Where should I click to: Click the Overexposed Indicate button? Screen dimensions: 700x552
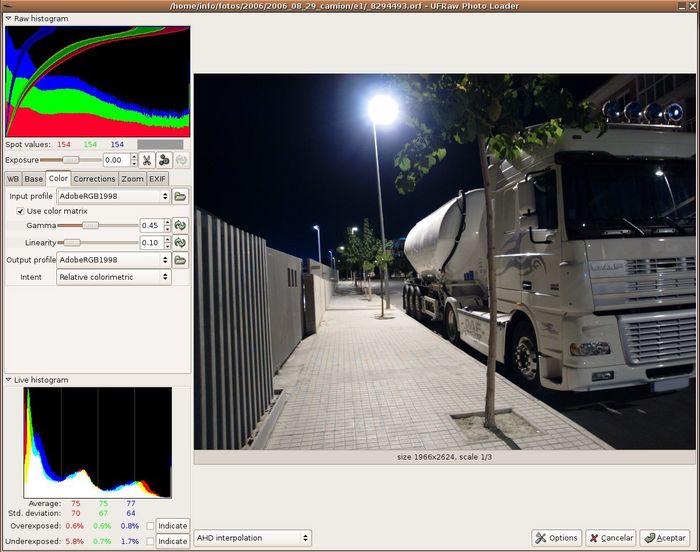pyautogui.click(x=173, y=526)
